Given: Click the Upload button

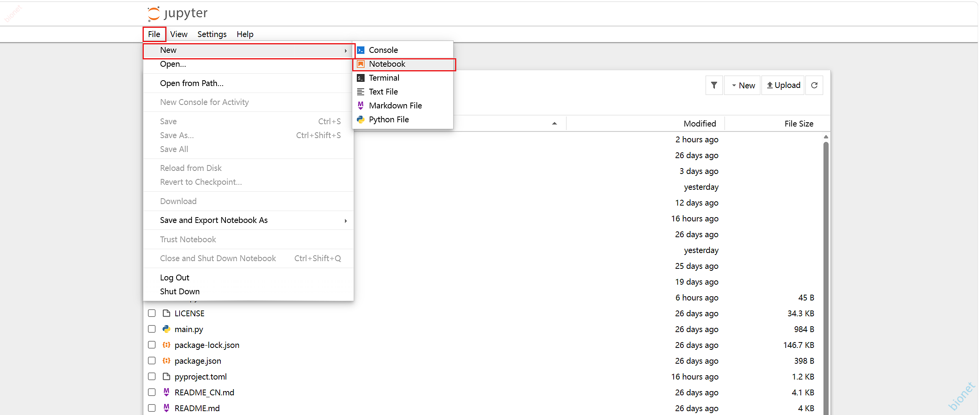Looking at the screenshot, I should tap(783, 85).
